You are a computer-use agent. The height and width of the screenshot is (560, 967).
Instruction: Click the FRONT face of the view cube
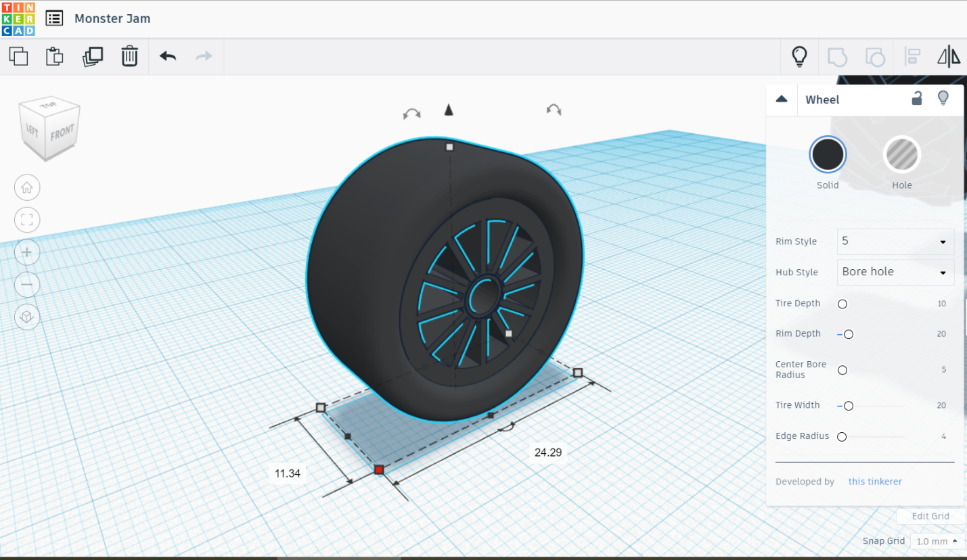[x=62, y=133]
